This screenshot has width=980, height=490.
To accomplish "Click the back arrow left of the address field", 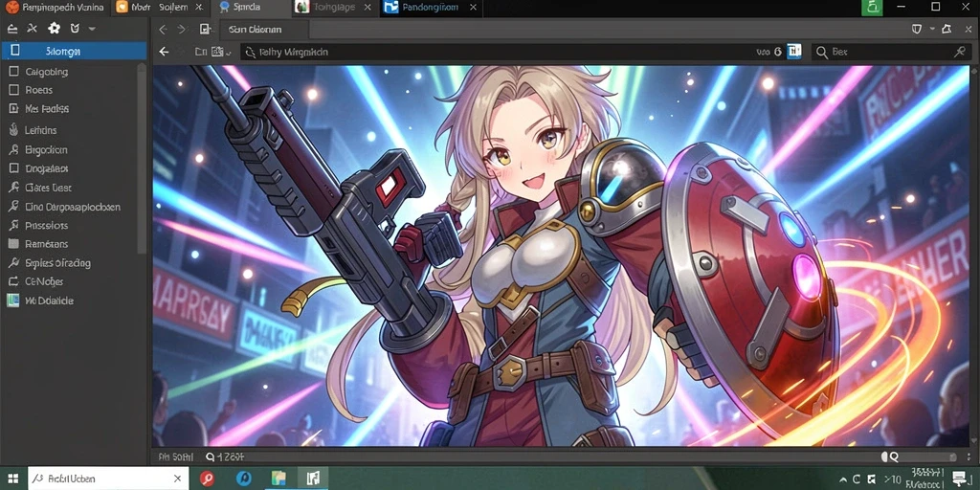I will [164, 52].
